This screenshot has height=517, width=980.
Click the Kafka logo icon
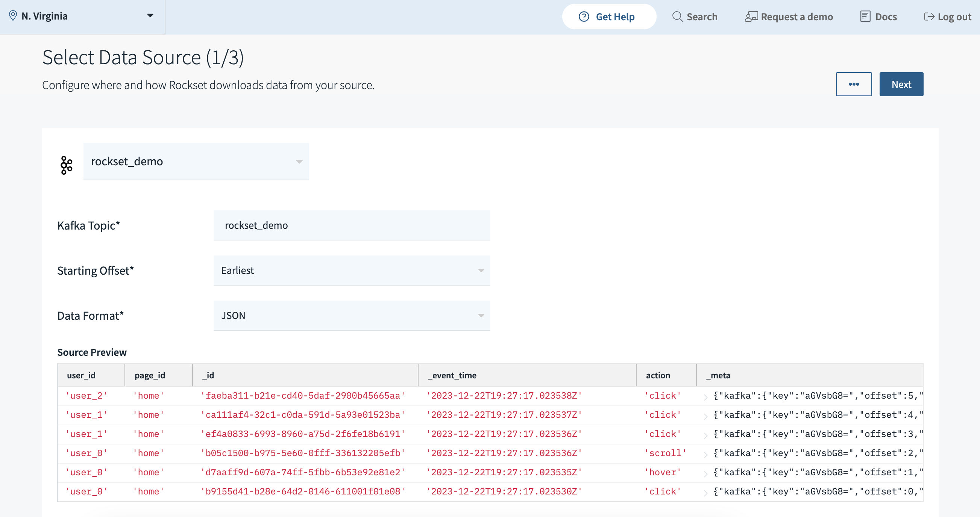tap(67, 165)
